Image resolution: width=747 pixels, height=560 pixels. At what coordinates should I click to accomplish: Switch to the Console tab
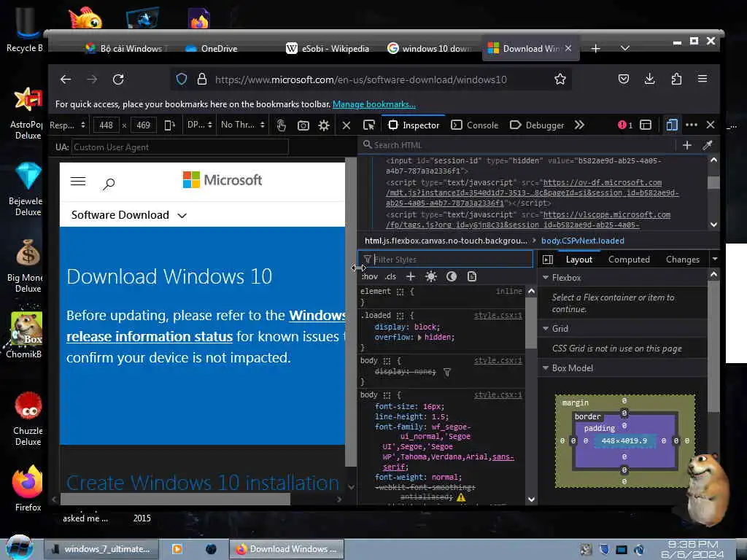(475, 125)
